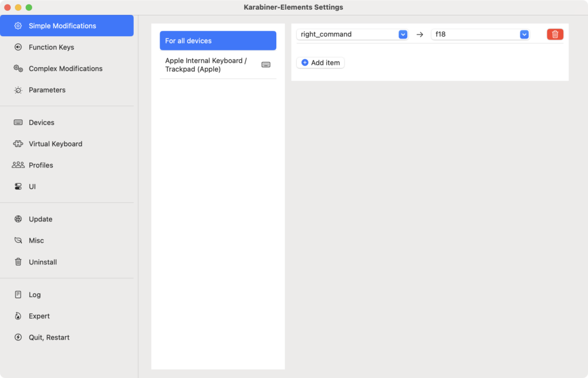
Task: Click the Parameters dial icon
Action: [18, 90]
